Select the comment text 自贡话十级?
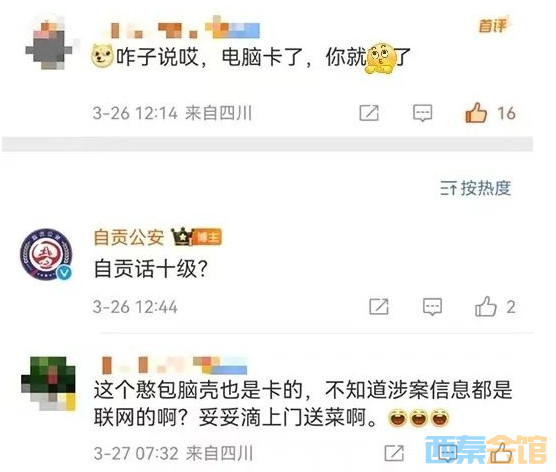 [x=150, y=269]
